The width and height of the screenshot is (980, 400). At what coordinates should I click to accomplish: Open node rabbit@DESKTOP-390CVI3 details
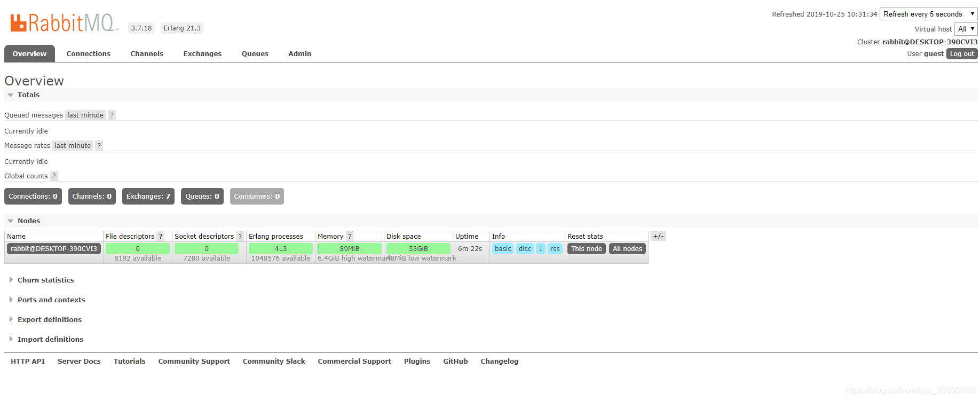(x=54, y=249)
